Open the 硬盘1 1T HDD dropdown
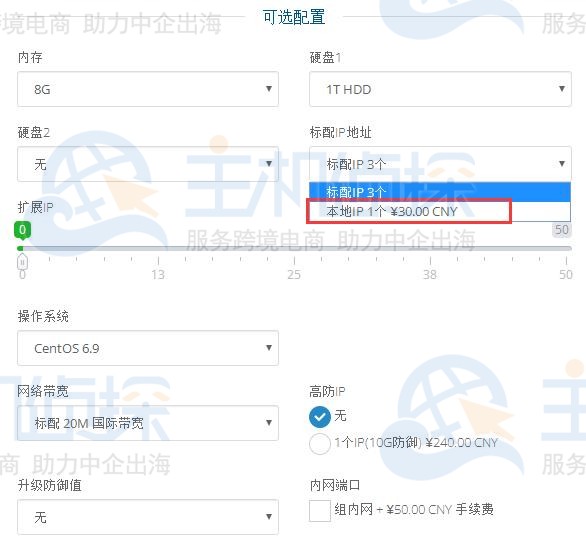Viewport: 586px width, 549px height. pos(440,89)
